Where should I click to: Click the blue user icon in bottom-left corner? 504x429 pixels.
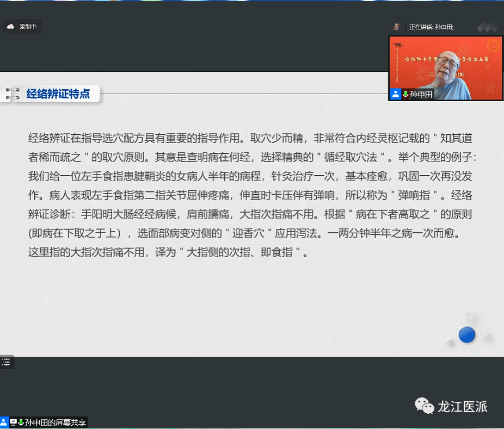4,422
